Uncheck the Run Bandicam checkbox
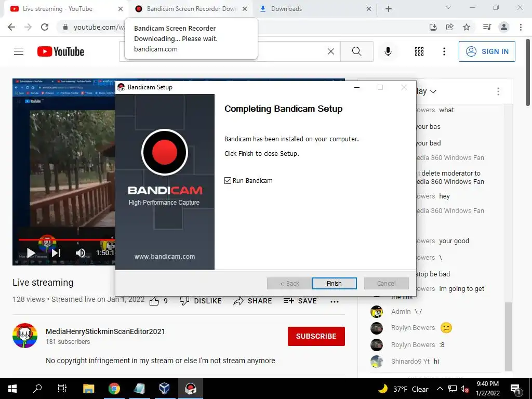The height and width of the screenshot is (399, 532). point(228,180)
